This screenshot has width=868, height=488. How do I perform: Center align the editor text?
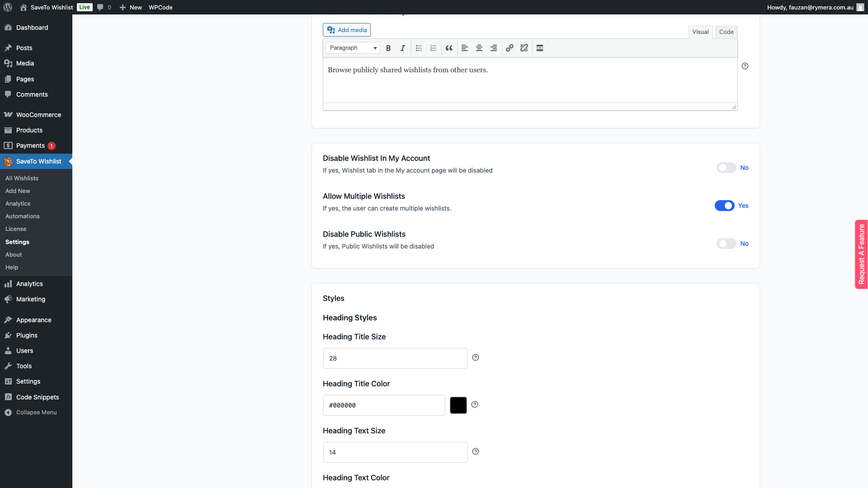click(x=479, y=48)
